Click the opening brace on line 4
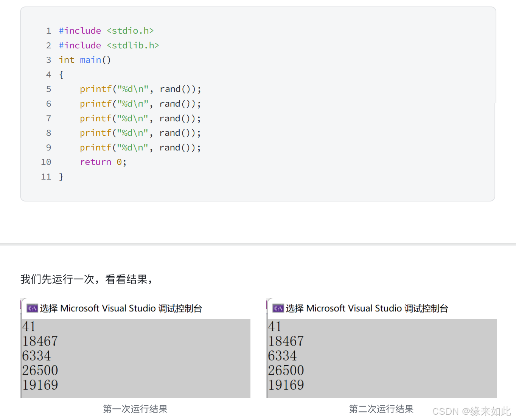516x420 pixels. click(x=61, y=74)
